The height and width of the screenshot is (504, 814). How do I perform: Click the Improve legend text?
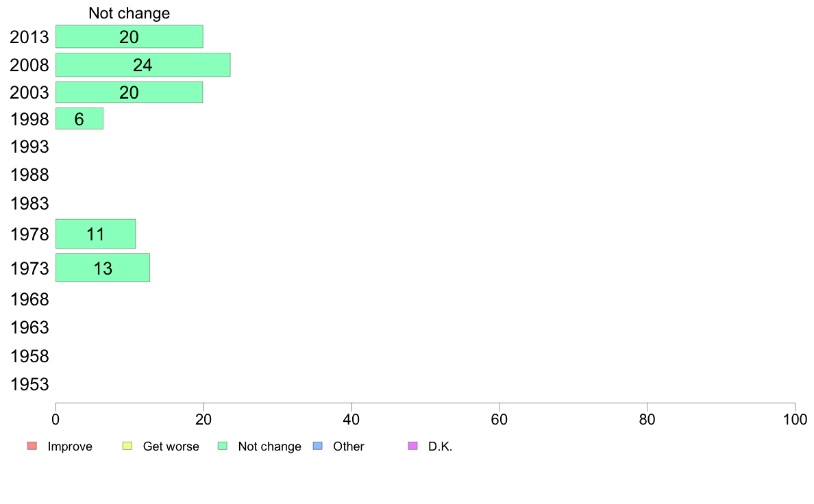tap(70, 446)
